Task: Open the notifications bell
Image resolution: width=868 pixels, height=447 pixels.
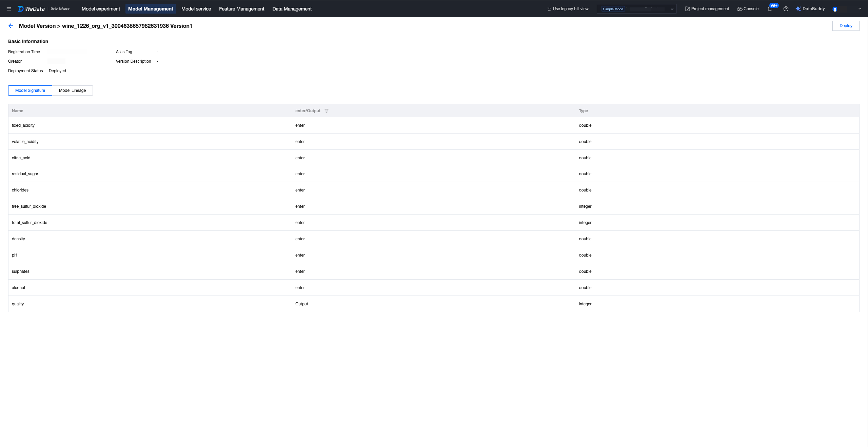Action: [x=769, y=9]
